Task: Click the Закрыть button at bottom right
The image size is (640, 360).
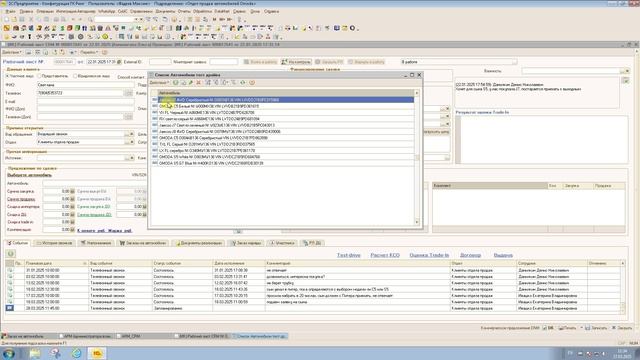Action: [x=622, y=328]
